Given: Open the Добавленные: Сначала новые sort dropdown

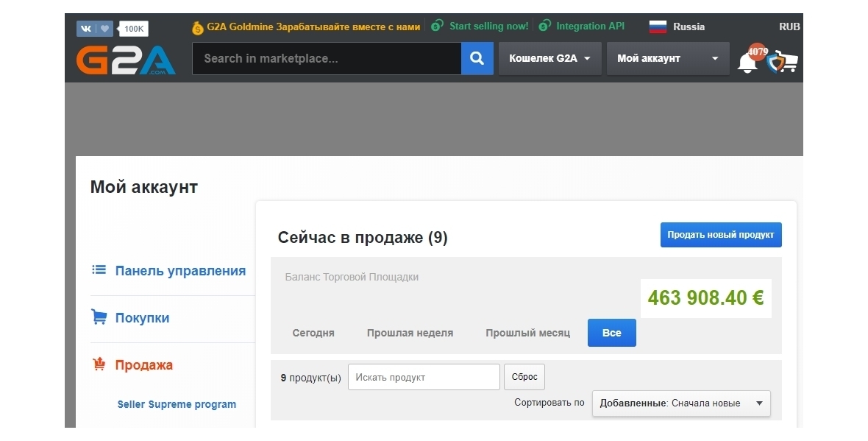Looking at the screenshot, I should tap(681, 403).
